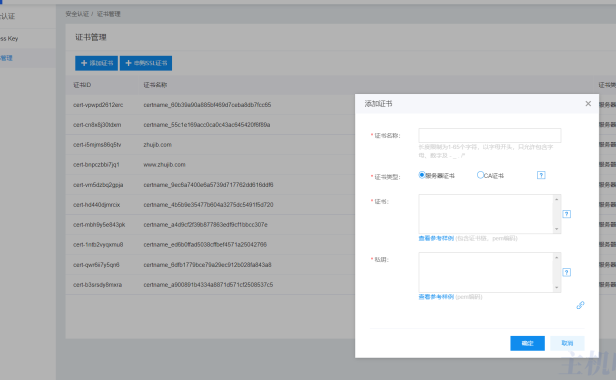Click certificate name starting certname_ed6b0ffad
Screen dimensions: 616x380
[x=205, y=245]
